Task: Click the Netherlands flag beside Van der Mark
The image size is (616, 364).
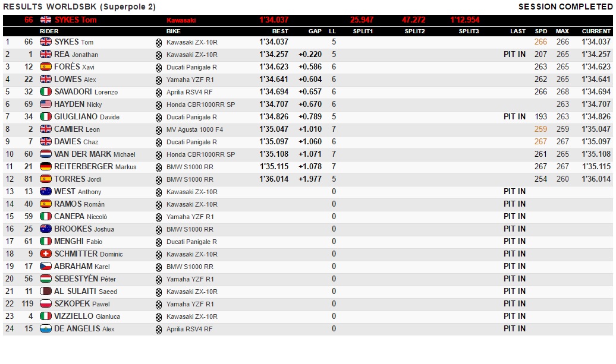Action: tap(46, 154)
